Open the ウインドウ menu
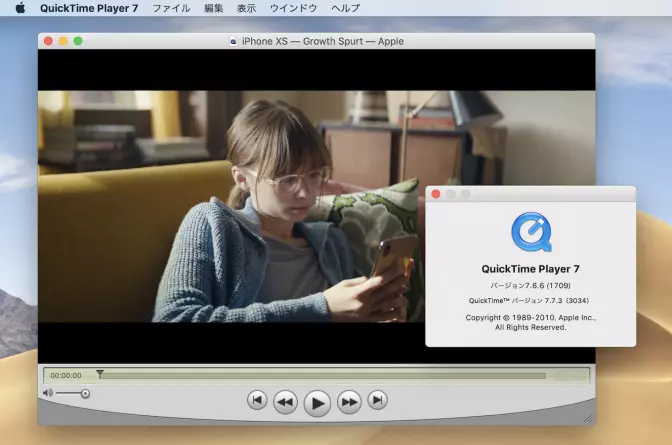The width and height of the screenshot is (672, 445). (x=294, y=8)
